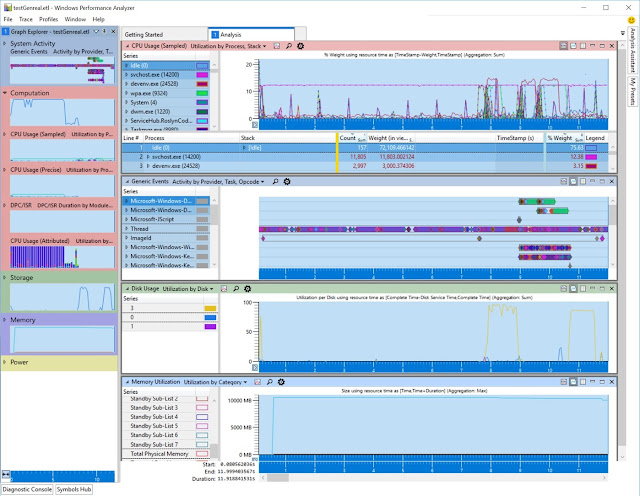Viewport: 640px width, 496px height.
Task: Expand the Memory section
Action: (4, 320)
